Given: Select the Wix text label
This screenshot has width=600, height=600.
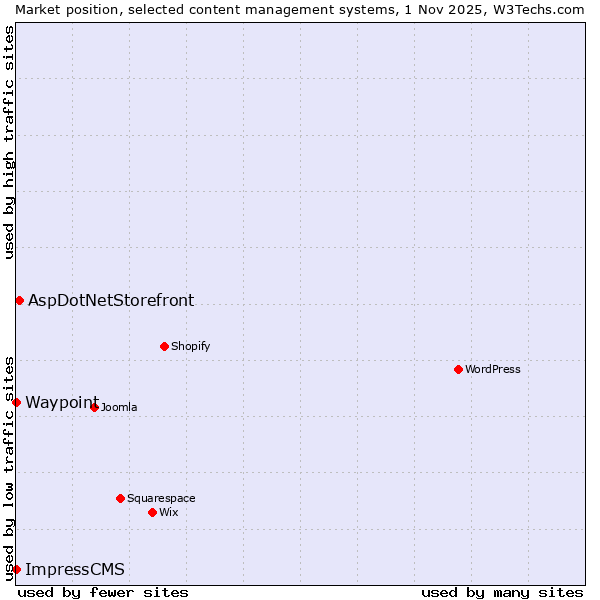Looking at the screenshot, I should pos(169,512).
